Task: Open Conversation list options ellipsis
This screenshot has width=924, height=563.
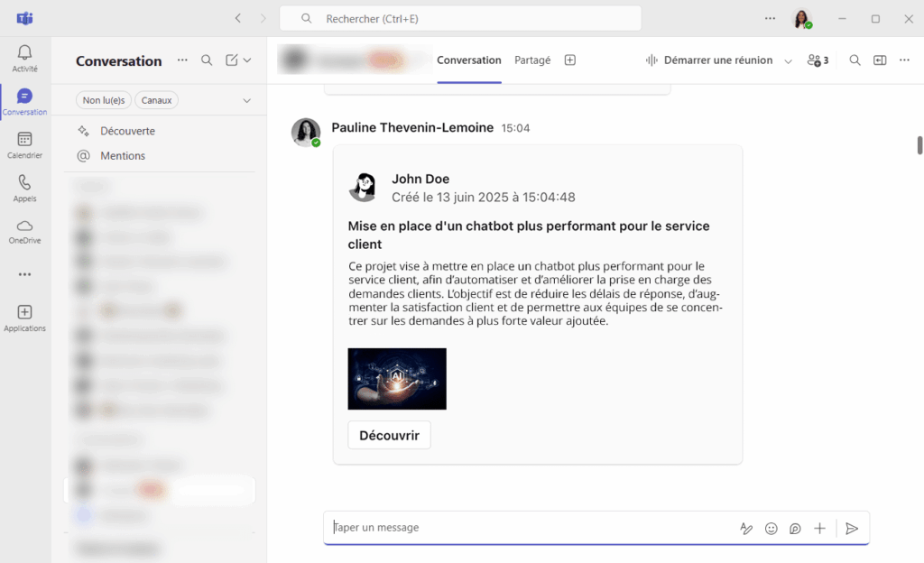Action: (182, 60)
